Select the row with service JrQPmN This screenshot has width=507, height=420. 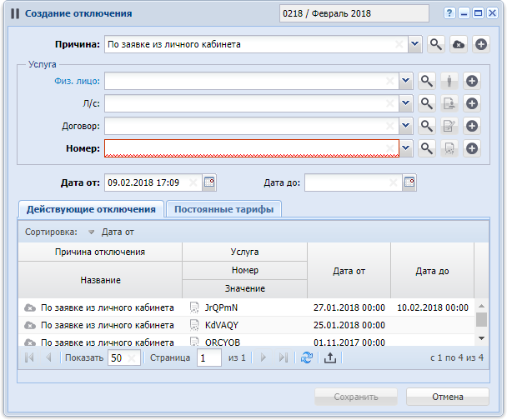pos(246,307)
